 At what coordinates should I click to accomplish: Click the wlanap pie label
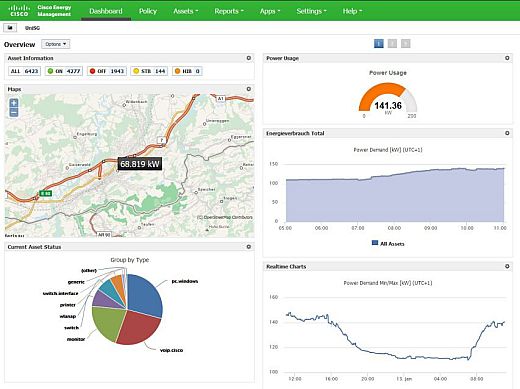tap(68, 316)
